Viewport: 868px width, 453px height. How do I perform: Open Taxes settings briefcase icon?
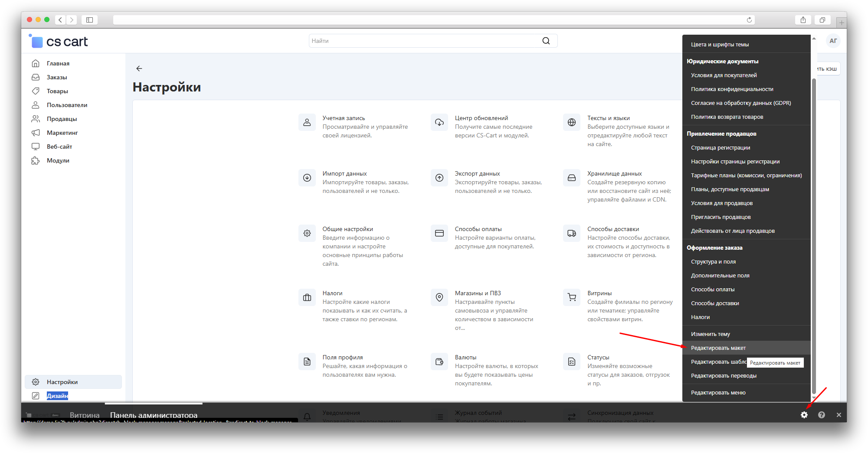pyautogui.click(x=307, y=297)
